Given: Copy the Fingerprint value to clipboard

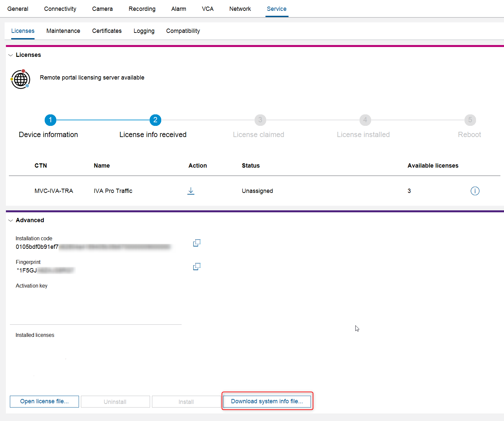Looking at the screenshot, I should 197,267.
